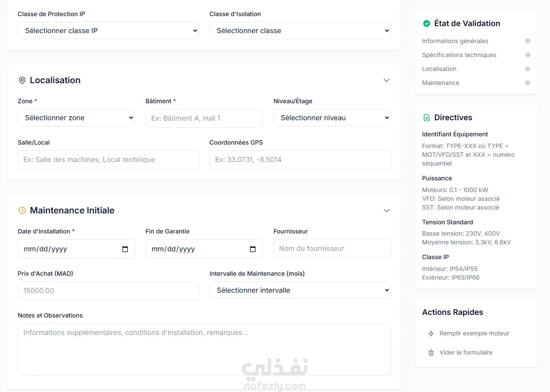Open the Classe d'Isolation dropdown

tap(300, 30)
